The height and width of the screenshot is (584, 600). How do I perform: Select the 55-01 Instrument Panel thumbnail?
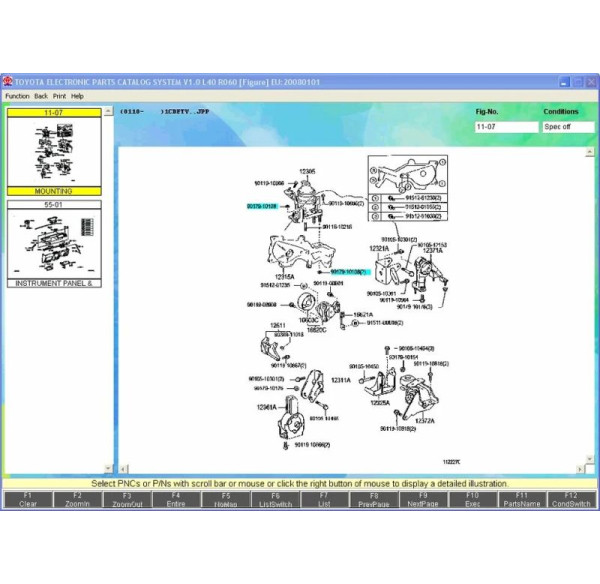click(53, 244)
